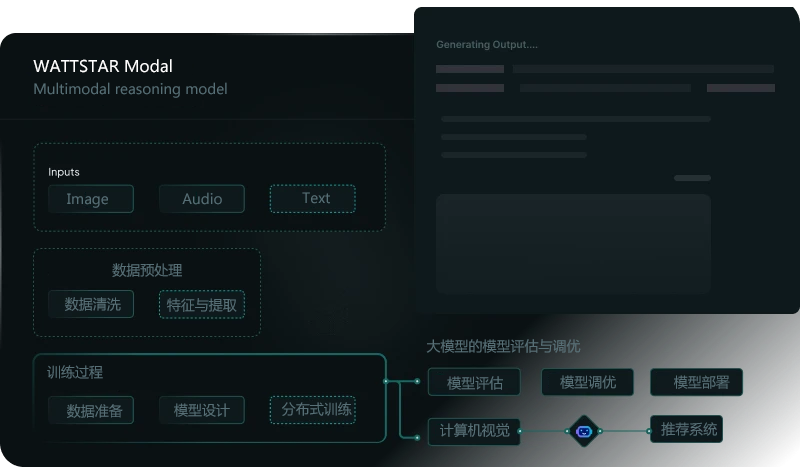Click the 大模型的模型评估与调优 heading
Screen dimensions: 800x467
tap(503, 347)
